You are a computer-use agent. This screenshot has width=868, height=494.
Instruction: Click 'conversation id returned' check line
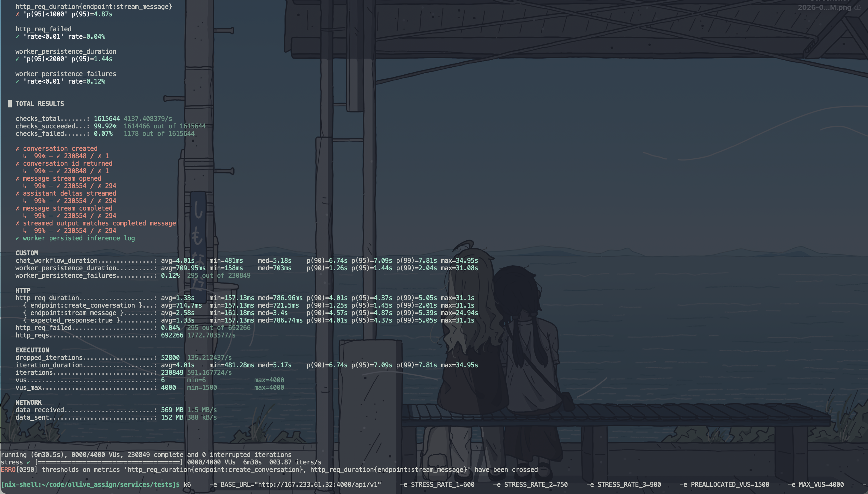tap(64, 163)
